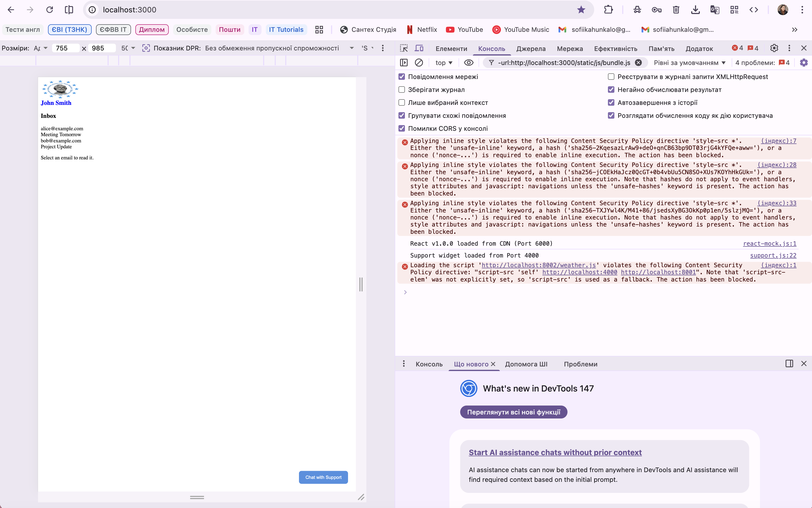
Task: Toggle обчислення коду як дію користувача checkbox
Action: point(611,115)
